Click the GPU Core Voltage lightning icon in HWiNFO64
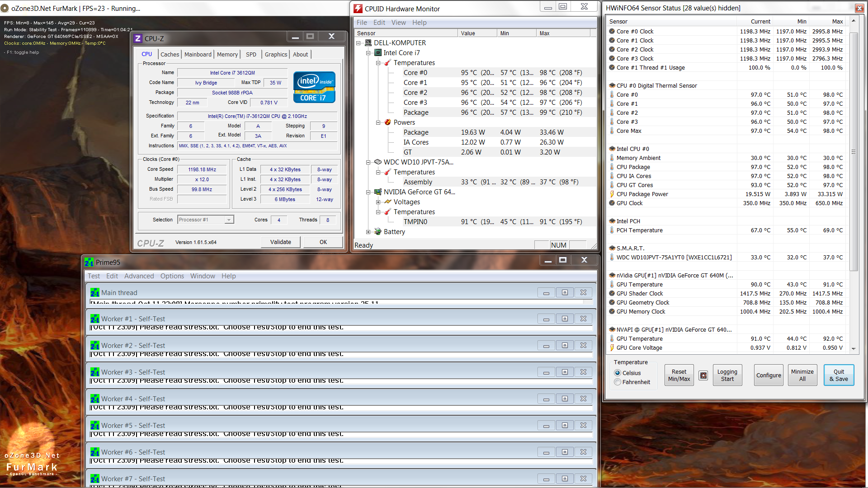Image resolution: width=868 pixels, height=488 pixels. click(x=612, y=348)
